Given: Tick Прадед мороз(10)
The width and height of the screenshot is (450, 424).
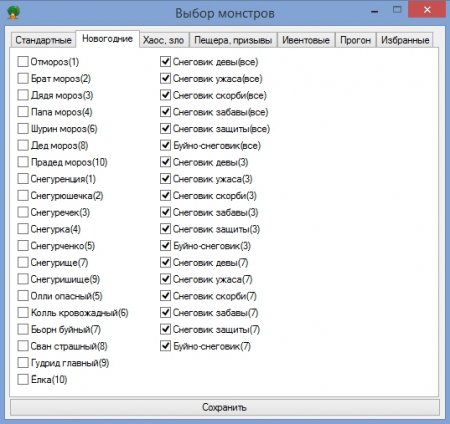Looking at the screenshot, I should (23, 162).
